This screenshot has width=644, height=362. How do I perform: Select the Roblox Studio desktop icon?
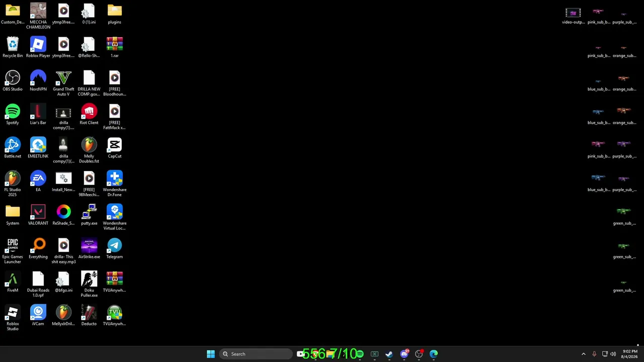[13, 318]
